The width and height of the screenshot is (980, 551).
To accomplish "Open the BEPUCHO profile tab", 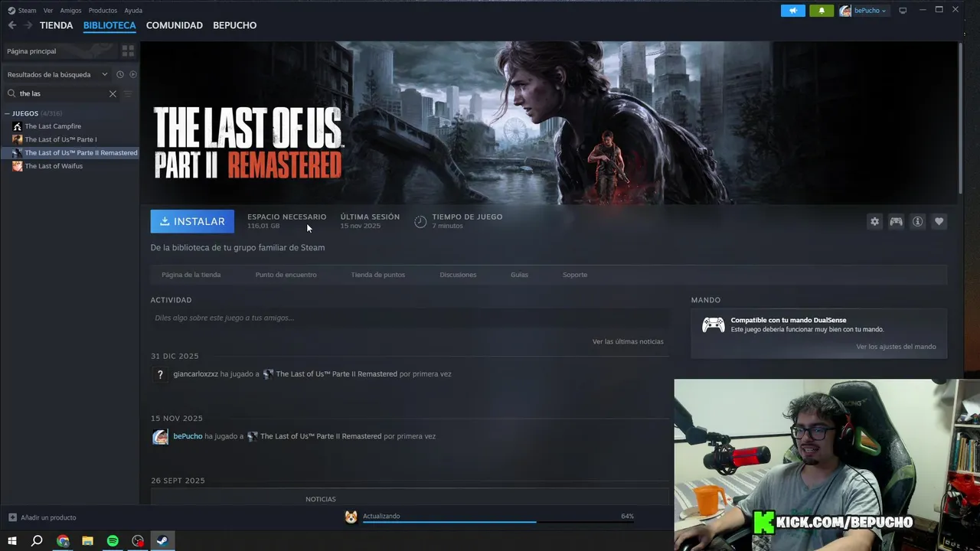I will tap(234, 25).
